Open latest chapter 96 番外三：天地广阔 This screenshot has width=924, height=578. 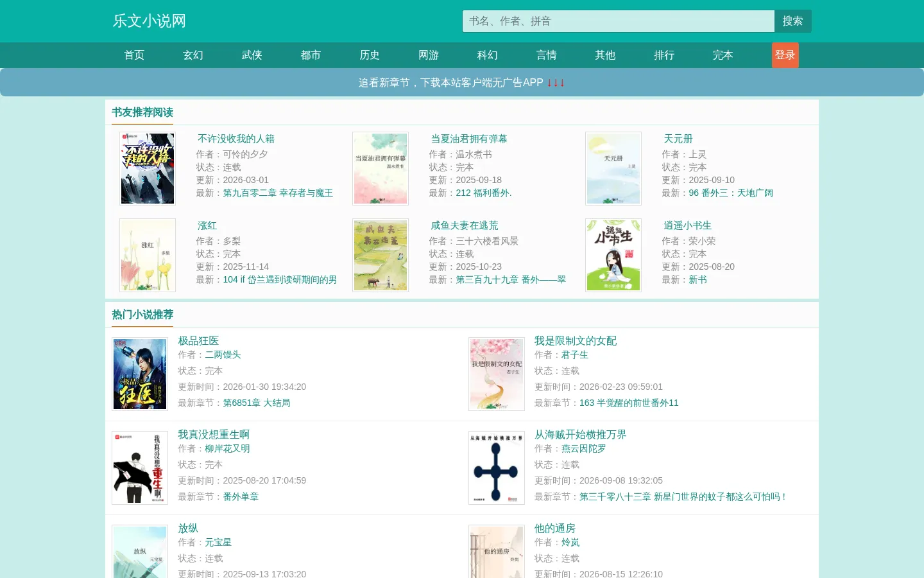pos(731,193)
